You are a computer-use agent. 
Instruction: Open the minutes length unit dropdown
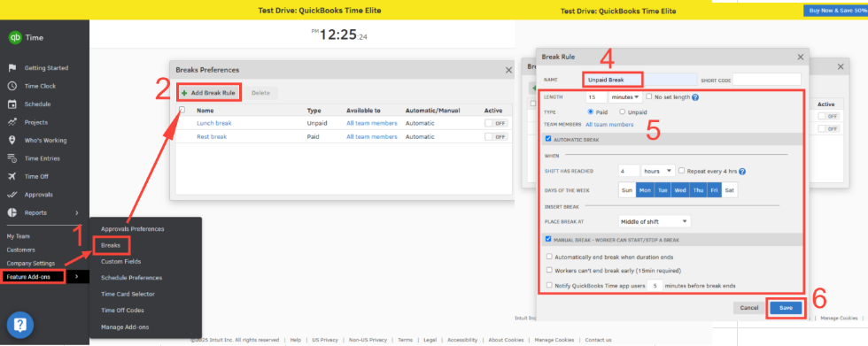625,97
